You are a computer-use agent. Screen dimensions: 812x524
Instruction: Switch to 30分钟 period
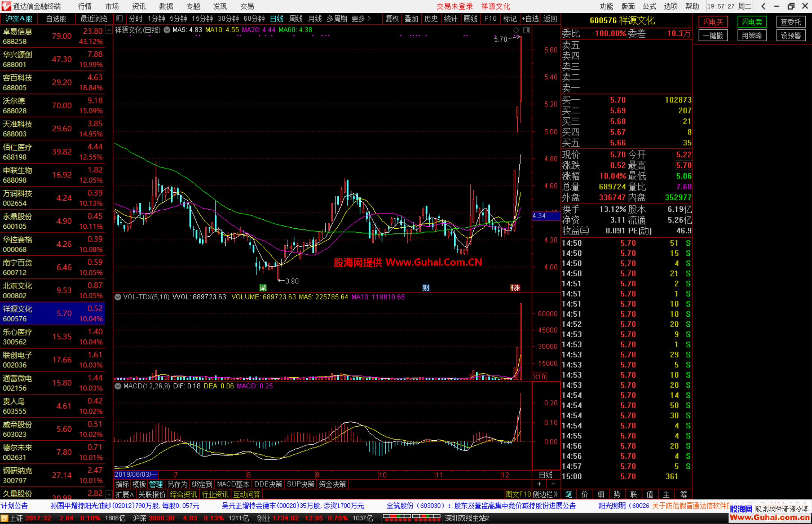coord(228,18)
